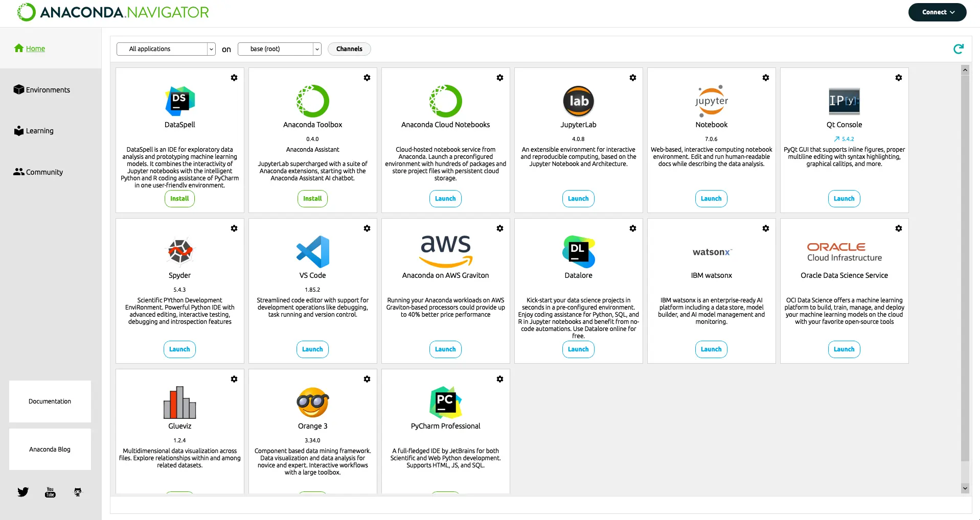Viewport: 980px width, 520px height.
Task: Open gear menu on Glueviz card
Action: [234, 379]
